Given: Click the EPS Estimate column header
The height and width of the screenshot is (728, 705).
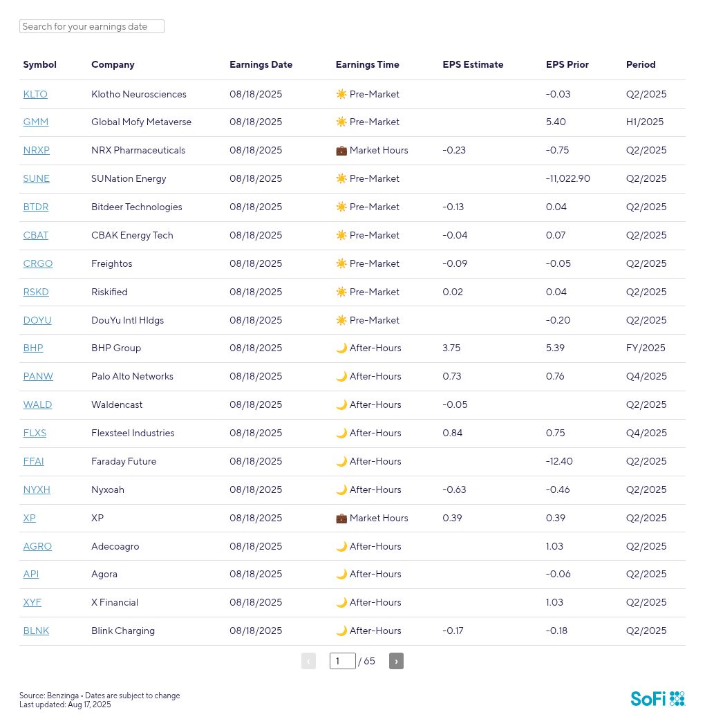Looking at the screenshot, I should point(473,64).
